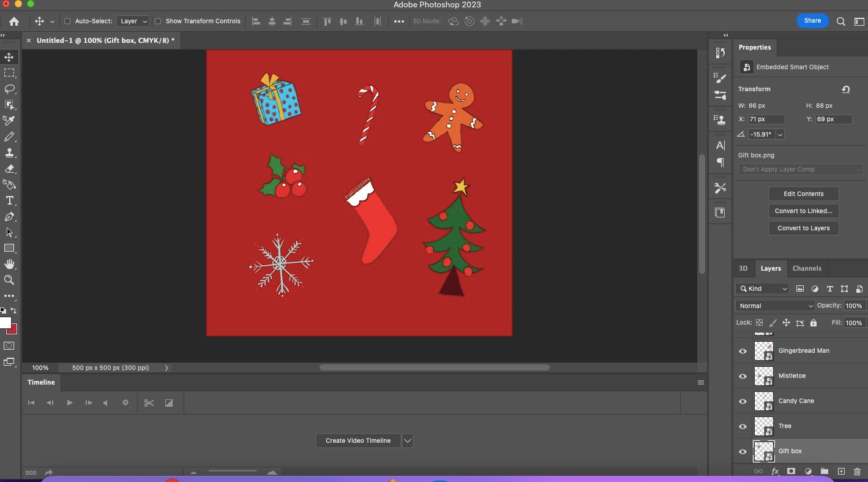868x482 pixels.
Task: Select the Move tool
Action: [9, 56]
